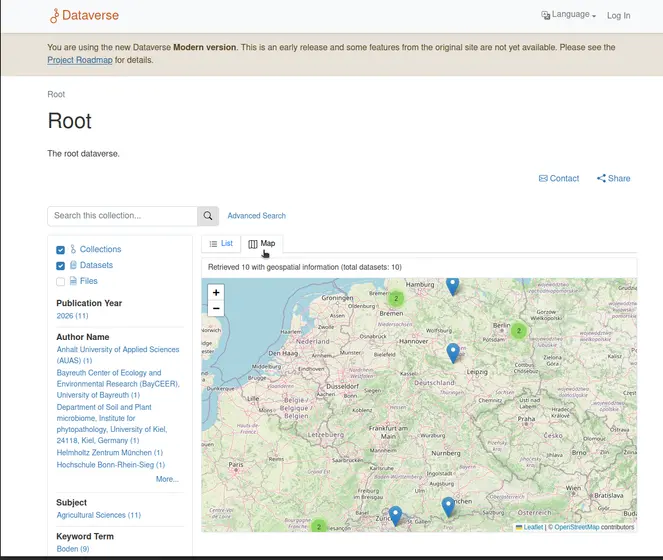The width and height of the screenshot is (663, 560).
Task: Open Advanced Search
Action: (x=257, y=216)
